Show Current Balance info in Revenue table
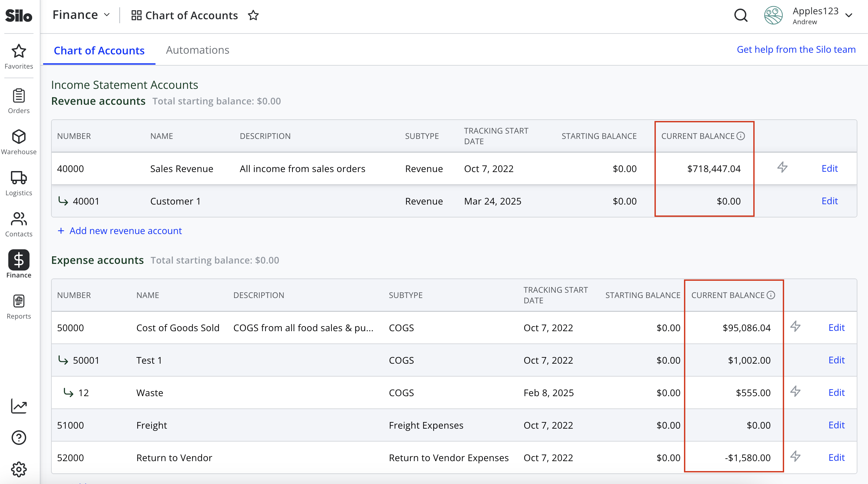This screenshot has height=484, width=868. tap(741, 136)
